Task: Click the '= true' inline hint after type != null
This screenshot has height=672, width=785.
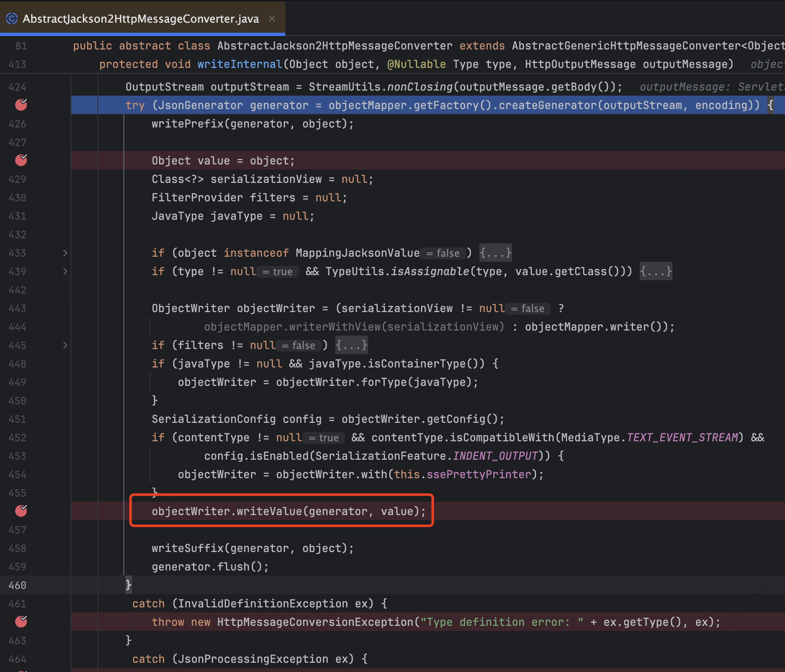Action: click(278, 271)
